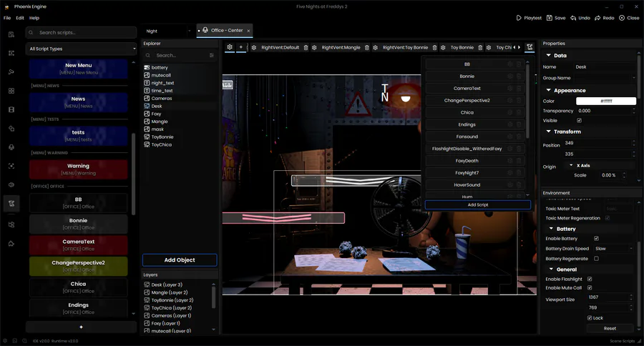Open settings gear for RightVent:Mangle
This screenshot has width=644, height=346.
pos(314,48)
